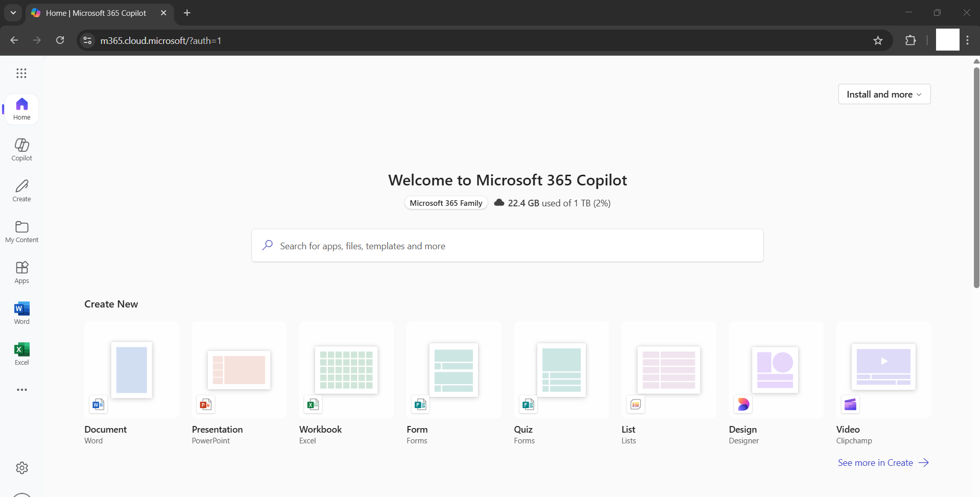This screenshot has width=980, height=497.
Task: Click the Clipchamp badge on Video card
Action: click(850, 405)
